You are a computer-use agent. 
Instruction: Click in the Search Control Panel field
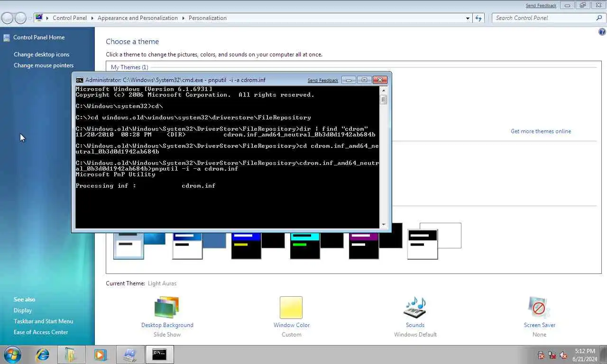543,18
